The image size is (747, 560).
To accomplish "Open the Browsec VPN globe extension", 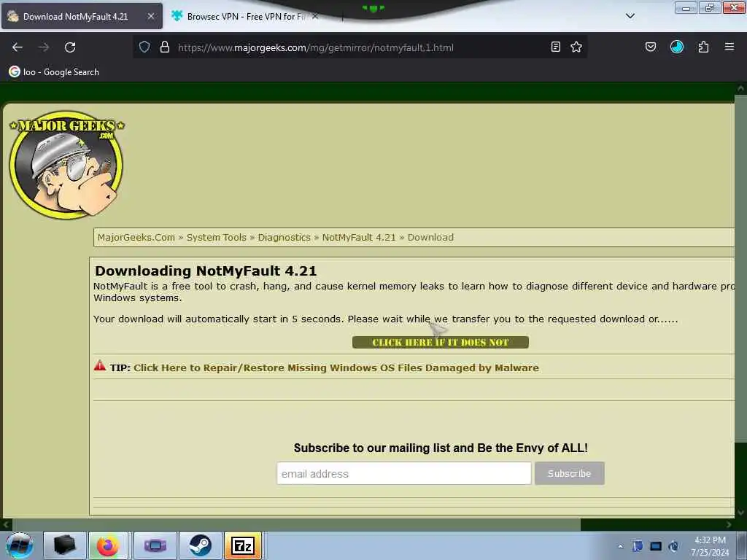I will coord(677,47).
